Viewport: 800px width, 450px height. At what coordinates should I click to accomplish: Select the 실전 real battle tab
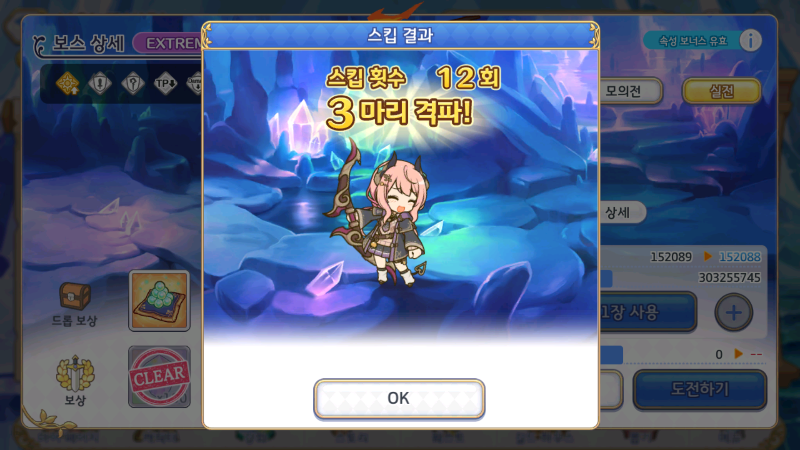point(721,91)
